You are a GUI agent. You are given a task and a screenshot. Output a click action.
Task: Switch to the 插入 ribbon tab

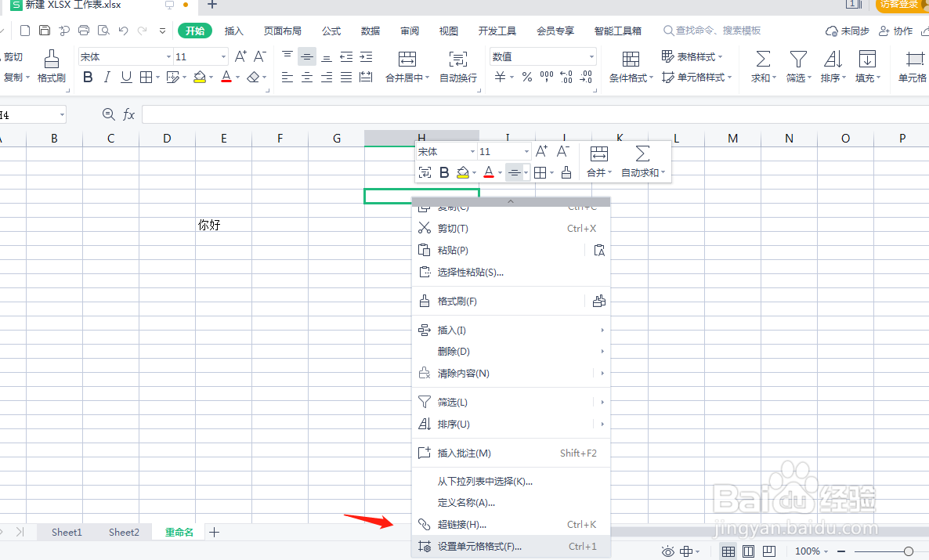coord(233,31)
